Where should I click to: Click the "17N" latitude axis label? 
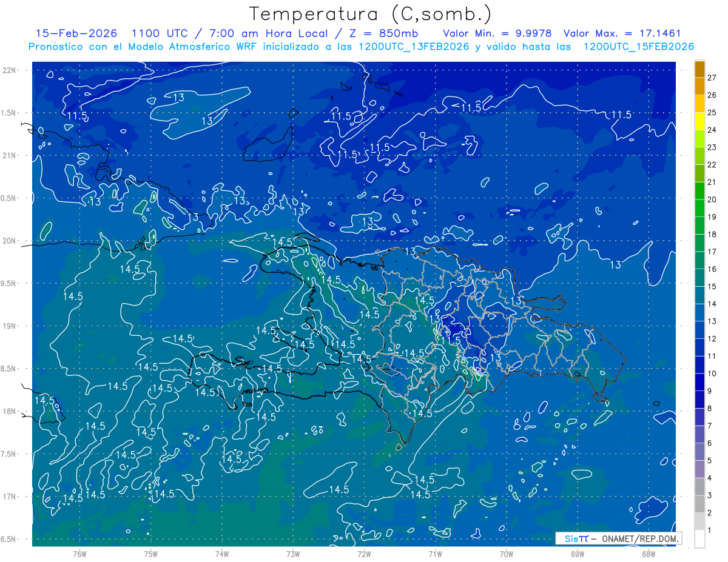(x=10, y=497)
